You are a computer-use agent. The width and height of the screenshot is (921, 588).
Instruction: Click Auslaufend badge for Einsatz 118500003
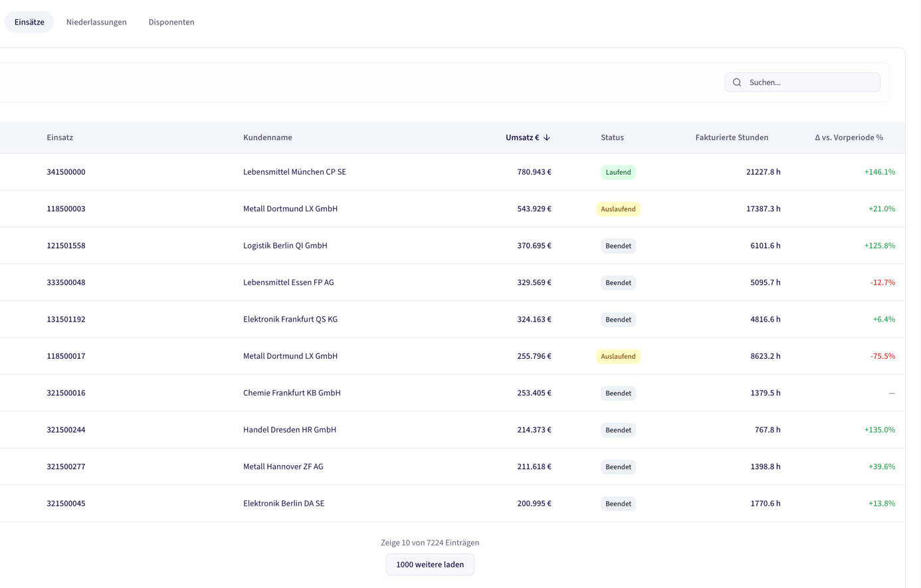pos(618,209)
